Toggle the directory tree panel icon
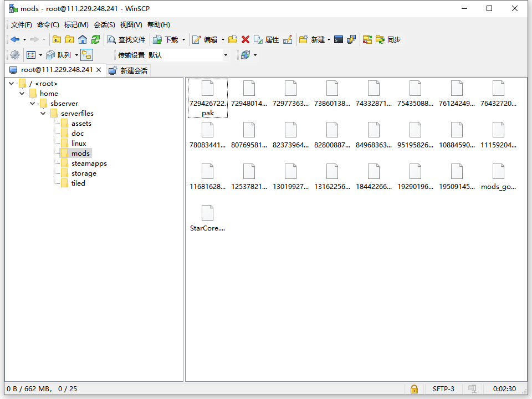The height and width of the screenshot is (399, 532). point(86,55)
